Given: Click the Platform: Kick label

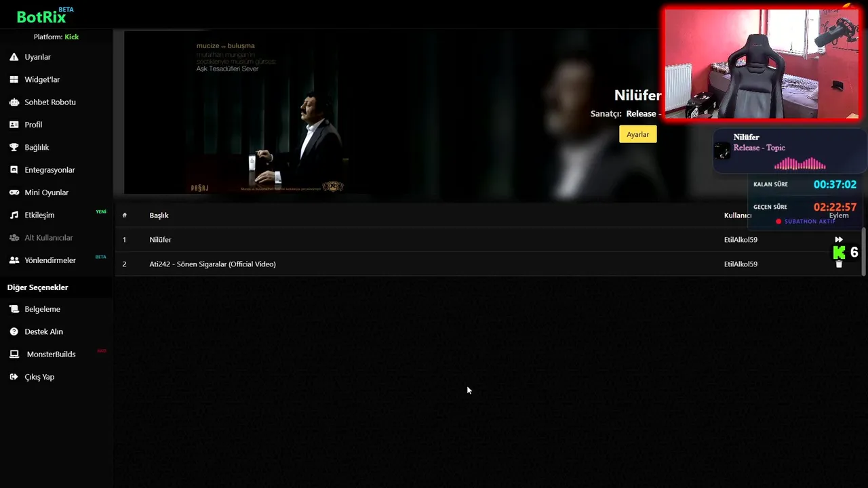Looking at the screenshot, I should (56, 37).
